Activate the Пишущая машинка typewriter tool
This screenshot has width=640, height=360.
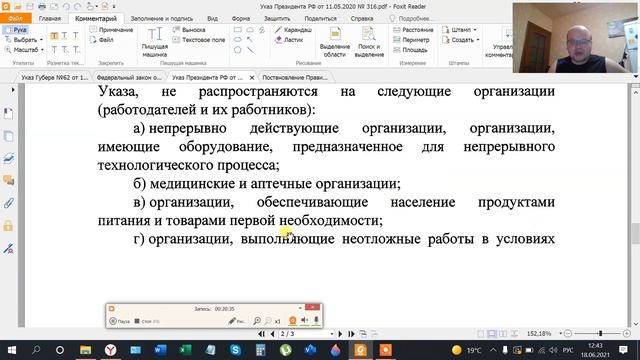(155, 42)
